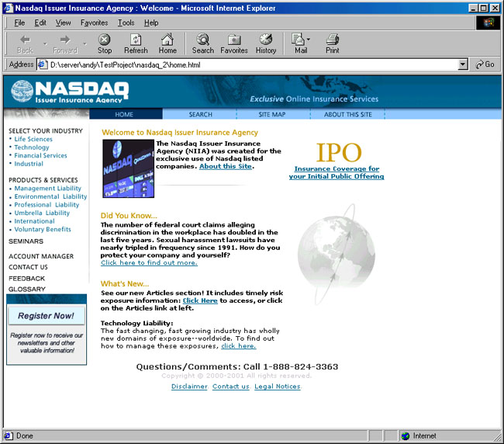Open the Insurance Coverage for IPO link

coord(337,172)
